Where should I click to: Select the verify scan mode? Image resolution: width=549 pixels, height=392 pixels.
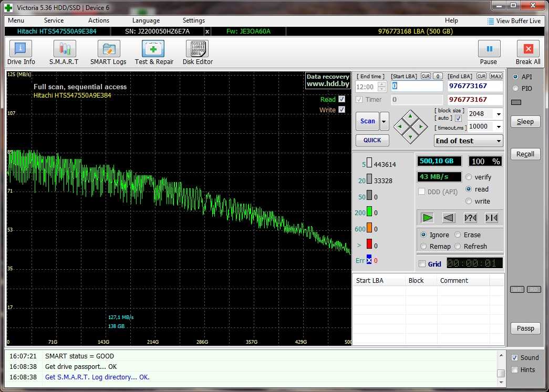click(469, 177)
